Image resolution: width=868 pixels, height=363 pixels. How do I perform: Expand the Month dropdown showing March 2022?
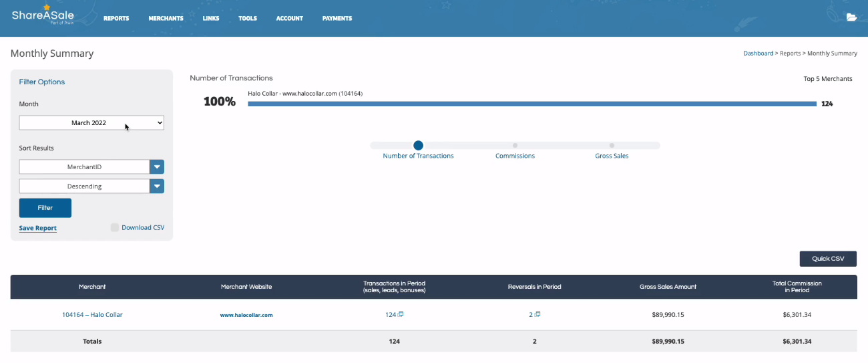tap(91, 123)
